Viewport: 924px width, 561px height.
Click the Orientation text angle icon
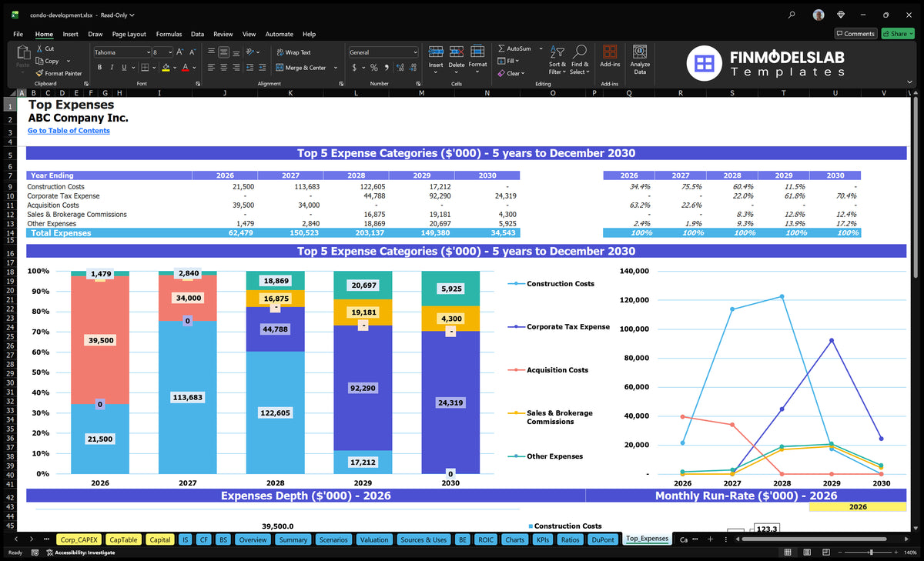pyautogui.click(x=251, y=52)
